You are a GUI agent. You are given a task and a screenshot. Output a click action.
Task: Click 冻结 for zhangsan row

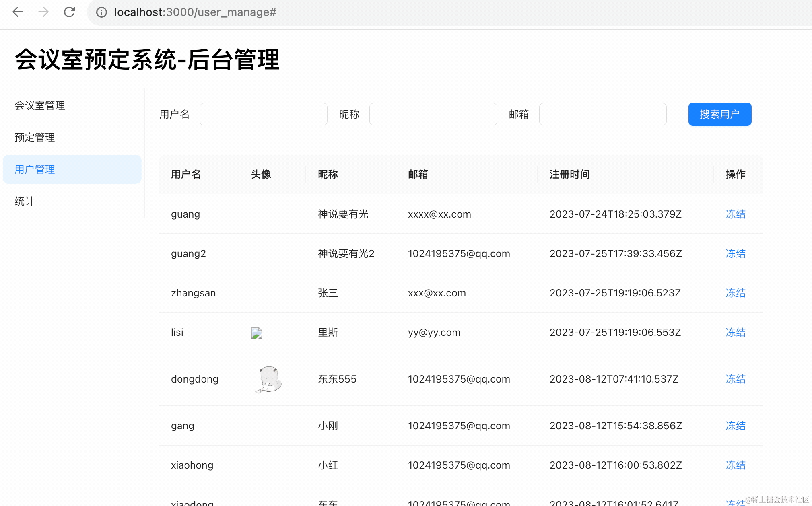point(735,293)
